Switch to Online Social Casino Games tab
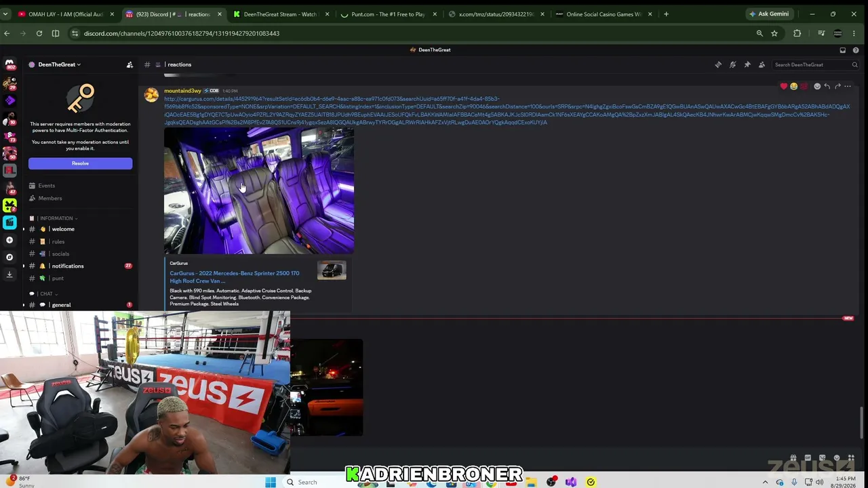The height and width of the screenshot is (488, 868). click(604, 14)
